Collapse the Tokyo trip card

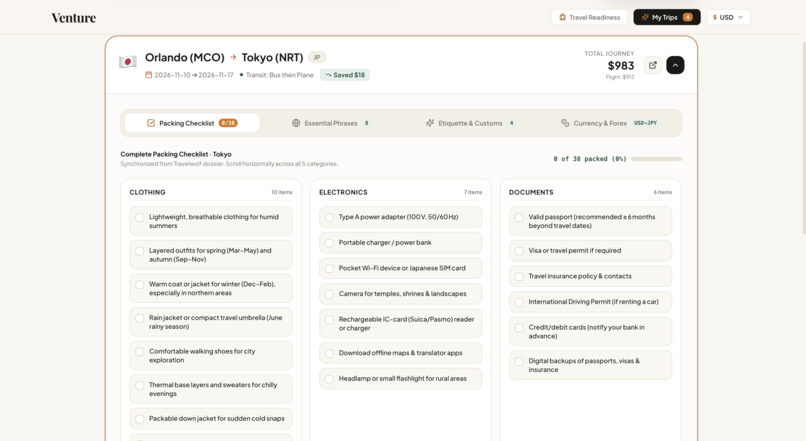(675, 65)
